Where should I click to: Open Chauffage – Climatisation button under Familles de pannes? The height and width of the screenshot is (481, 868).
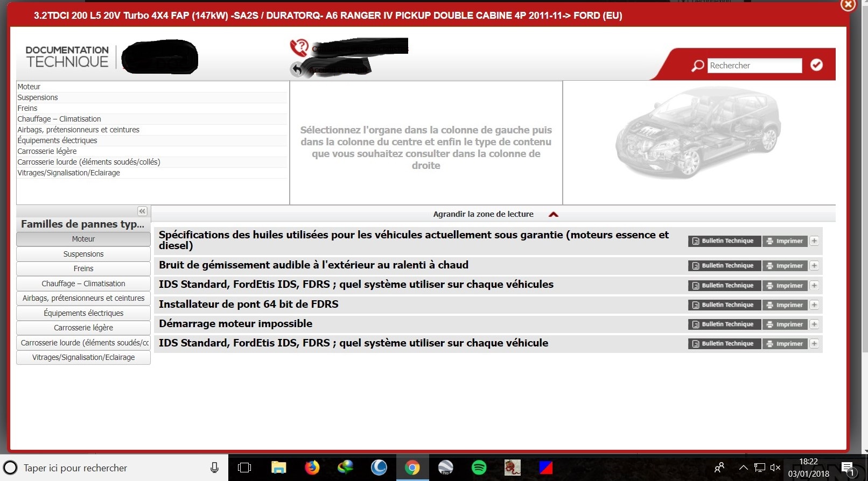[83, 284]
